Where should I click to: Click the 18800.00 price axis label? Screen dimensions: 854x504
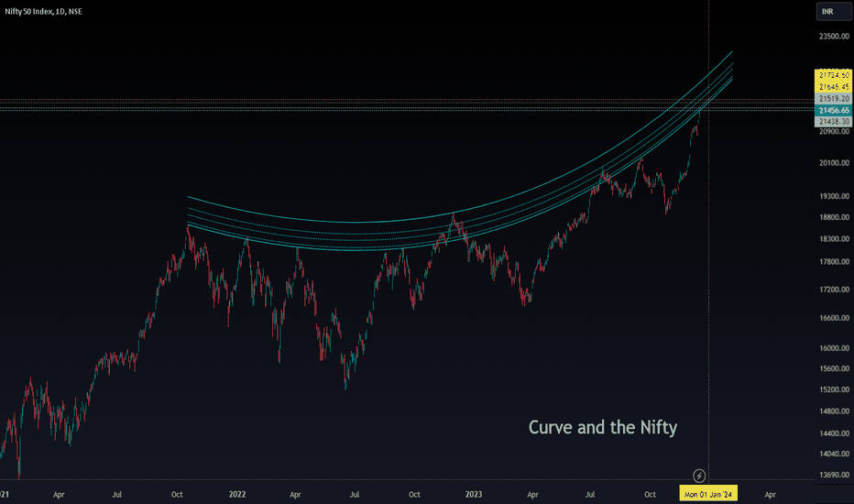(834, 217)
